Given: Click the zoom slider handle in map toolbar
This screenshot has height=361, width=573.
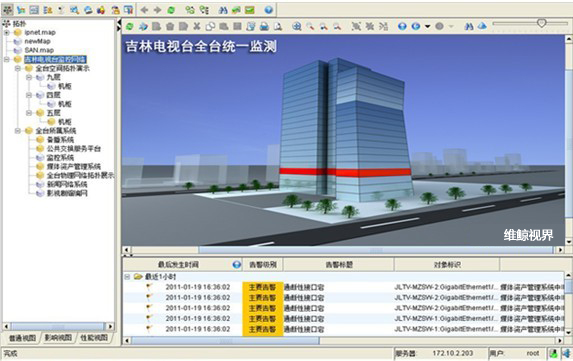Looking at the screenshot, I should tap(542, 23).
